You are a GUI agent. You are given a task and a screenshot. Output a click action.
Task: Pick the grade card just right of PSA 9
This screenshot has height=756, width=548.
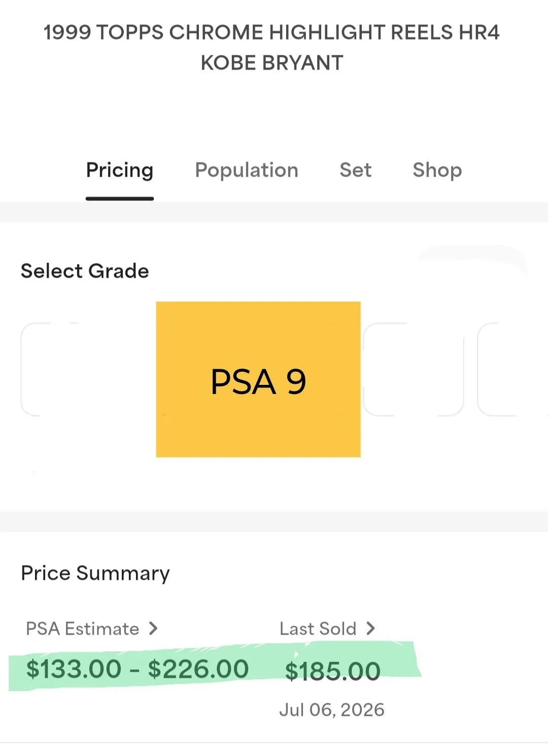pyautogui.click(x=414, y=369)
